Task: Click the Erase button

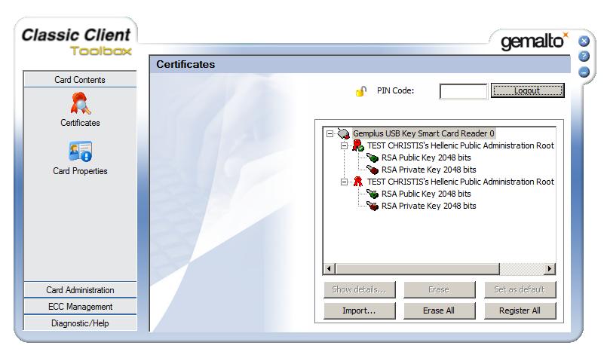Action: [439, 289]
